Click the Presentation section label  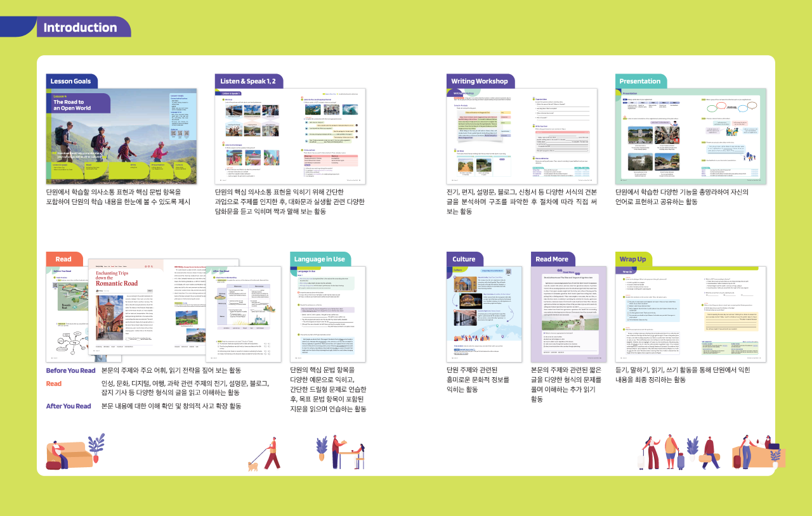(x=640, y=81)
